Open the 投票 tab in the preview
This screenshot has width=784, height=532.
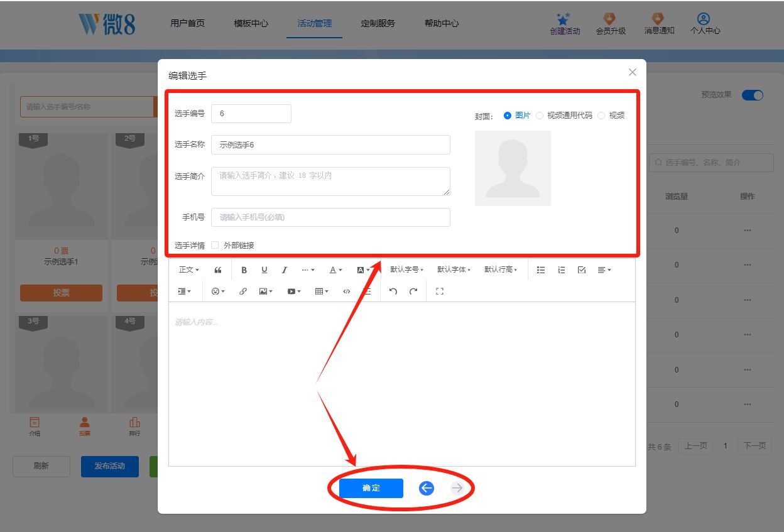pyautogui.click(x=84, y=426)
